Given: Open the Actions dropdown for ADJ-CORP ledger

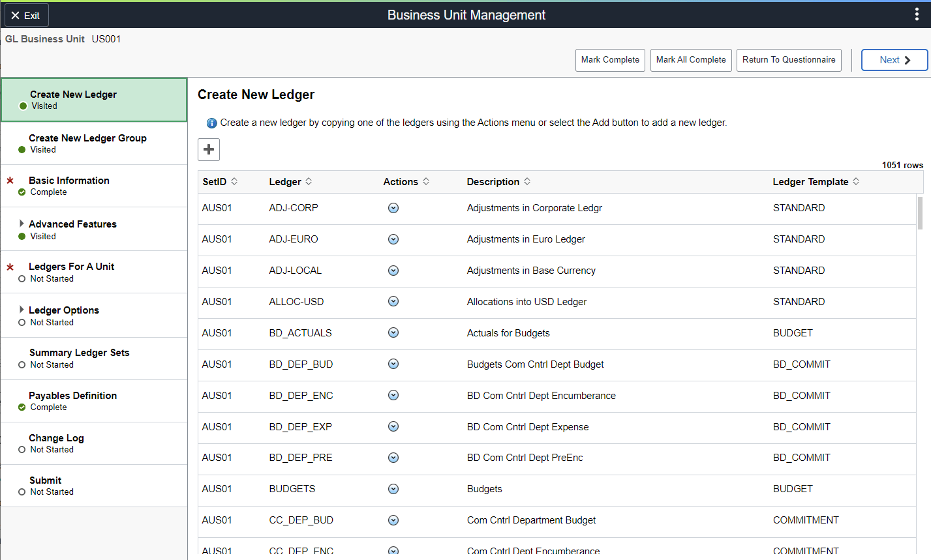Looking at the screenshot, I should [x=393, y=207].
